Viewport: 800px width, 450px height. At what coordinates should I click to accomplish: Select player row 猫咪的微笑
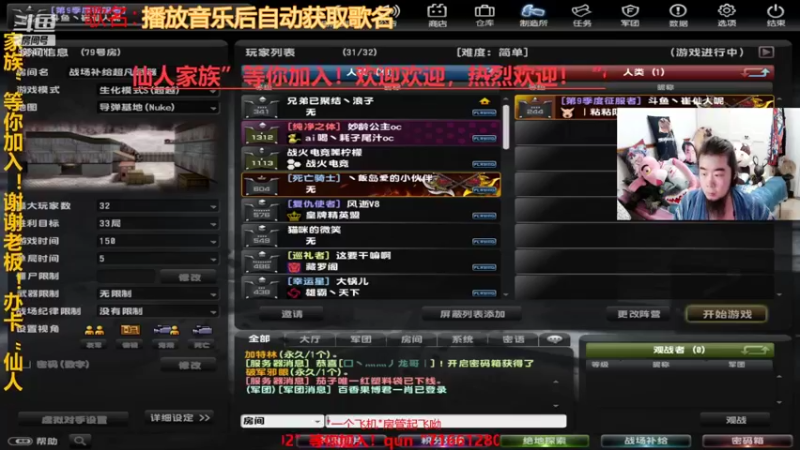[x=371, y=236]
